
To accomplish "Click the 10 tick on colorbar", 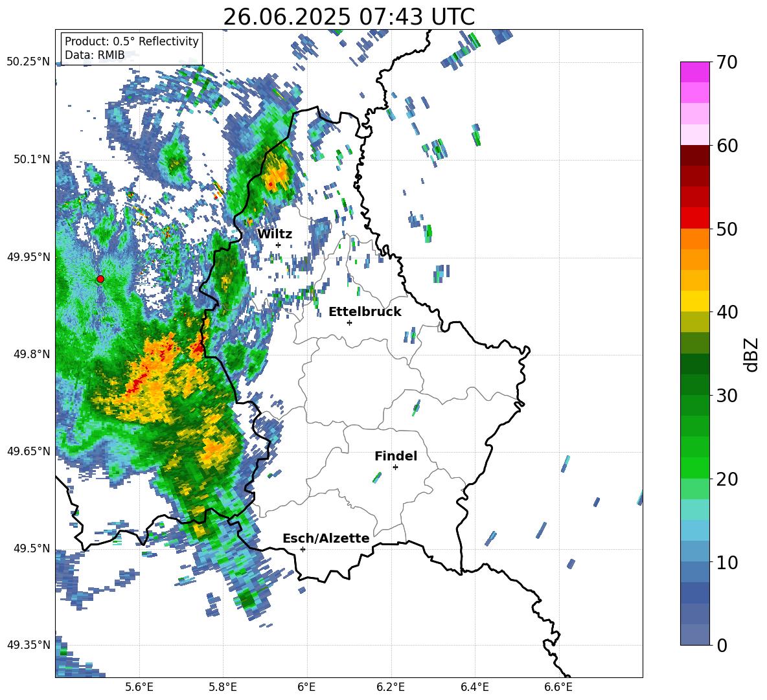I will (x=727, y=562).
